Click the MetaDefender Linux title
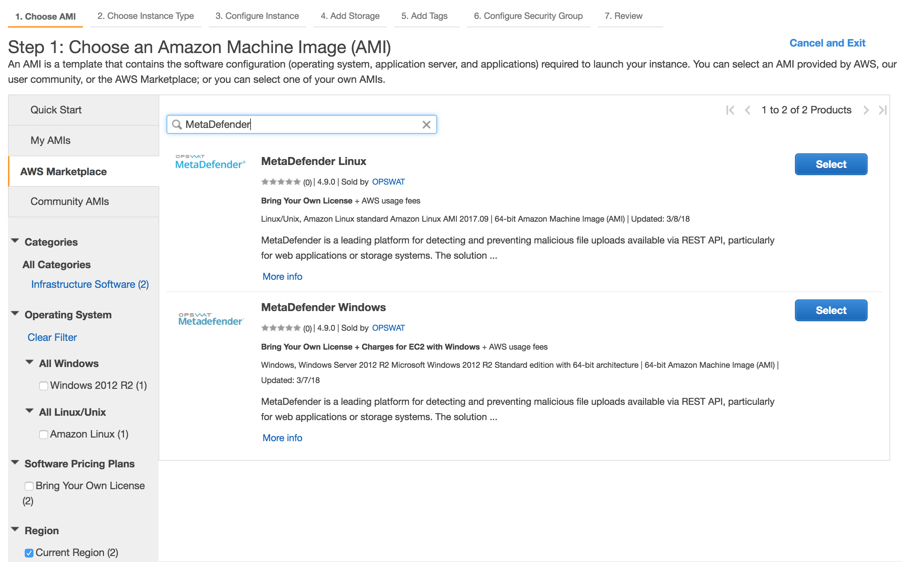Image resolution: width=904 pixels, height=588 pixels. (x=314, y=161)
